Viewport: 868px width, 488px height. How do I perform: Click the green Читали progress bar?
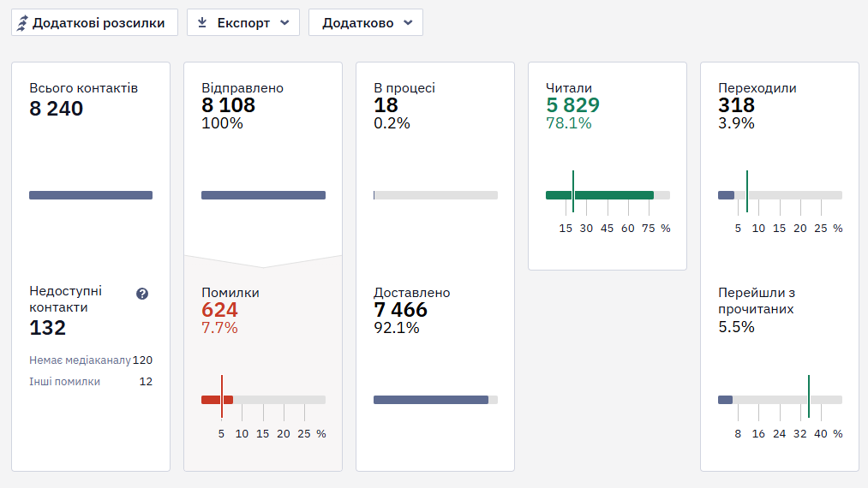coord(608,194)
